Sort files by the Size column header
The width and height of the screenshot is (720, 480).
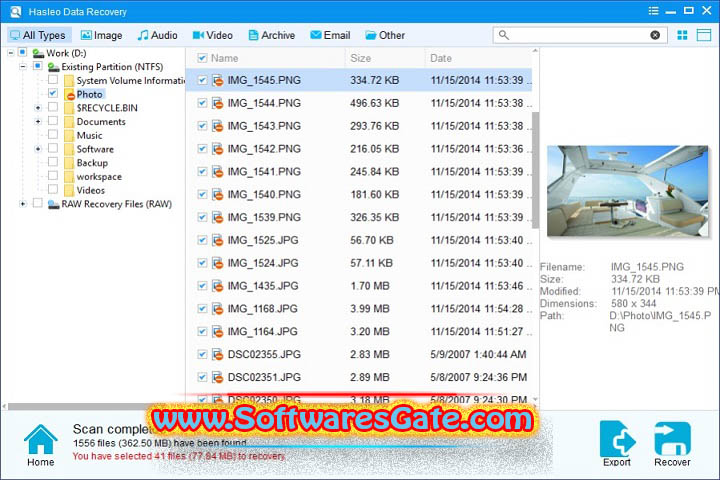click(x=360, y=58)
